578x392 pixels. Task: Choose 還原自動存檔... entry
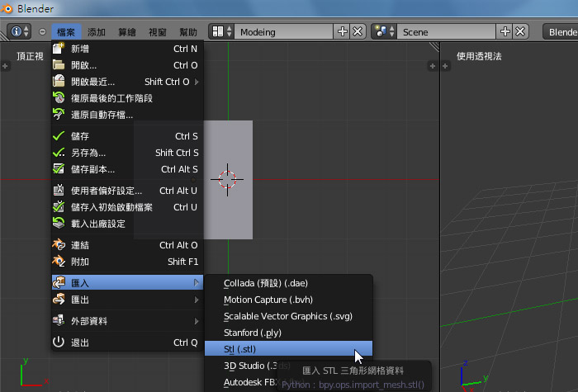click(127, 115)
